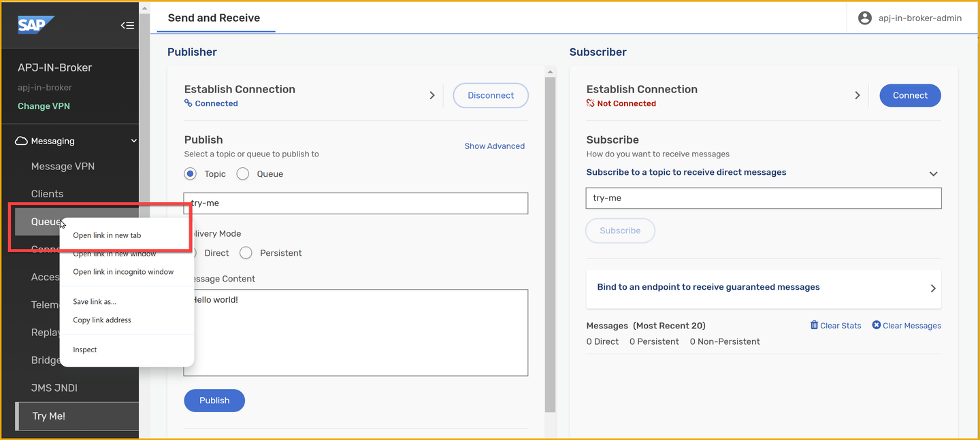
Task: Switch to Send and Receive tab
Action: (214, 18)
